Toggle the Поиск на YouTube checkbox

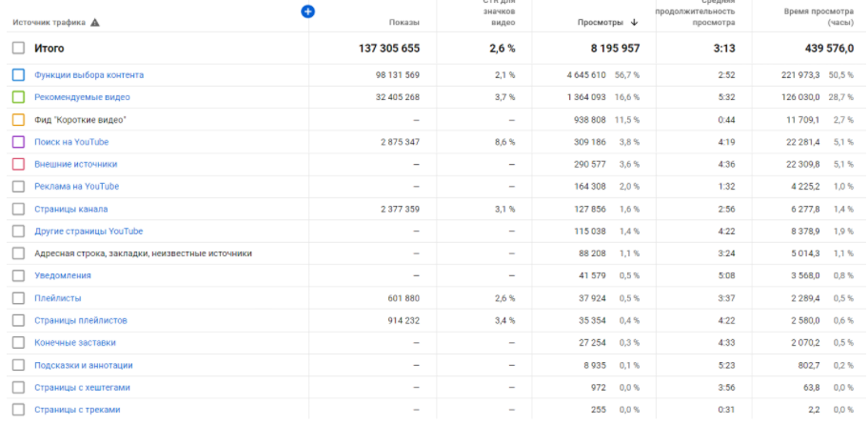tap(18, 142)
